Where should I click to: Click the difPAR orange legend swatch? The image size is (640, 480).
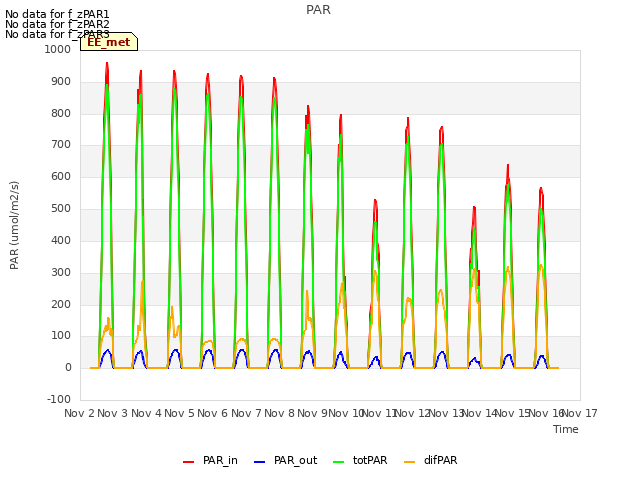point(409,462)
